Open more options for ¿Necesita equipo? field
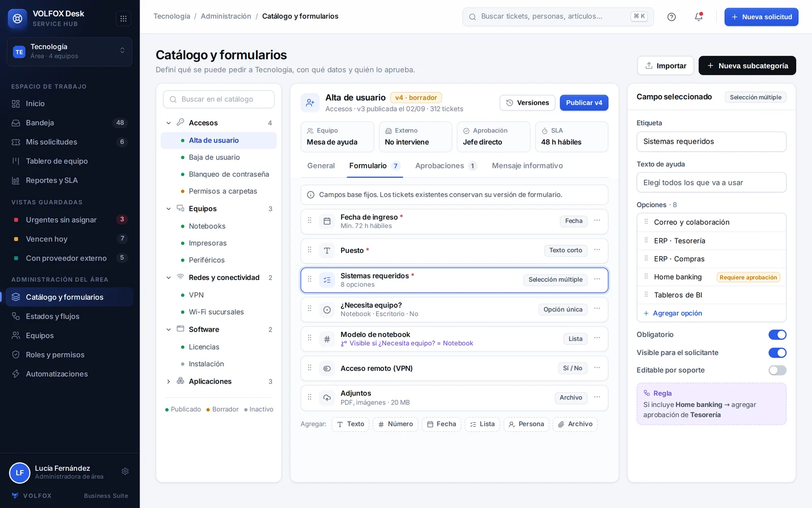 coord(597,309)
